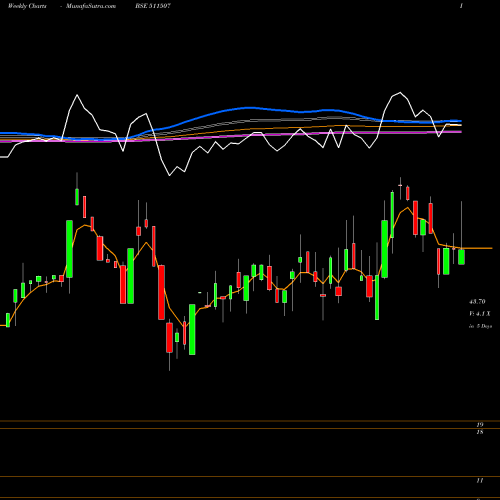Image resolution: width=500 pixels, height=500 pixels.
Task: Click the "18" axis label
Action: [x=480, y=432]
